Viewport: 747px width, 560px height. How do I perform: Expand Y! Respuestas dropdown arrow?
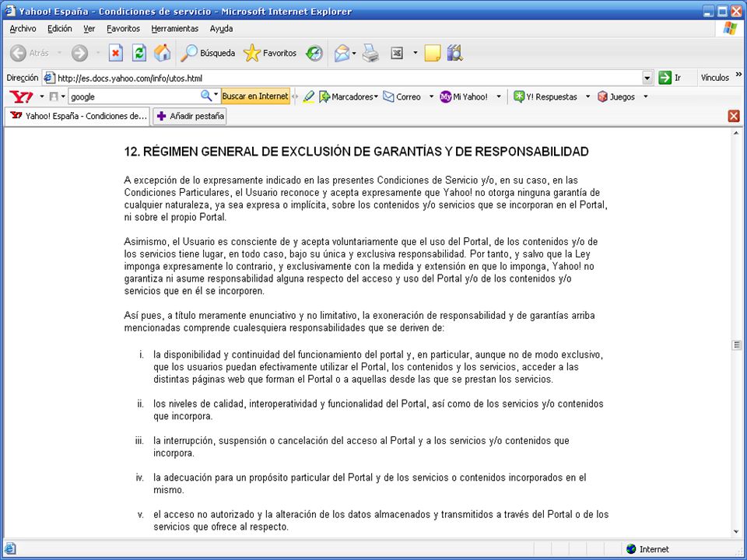(588, 96)
